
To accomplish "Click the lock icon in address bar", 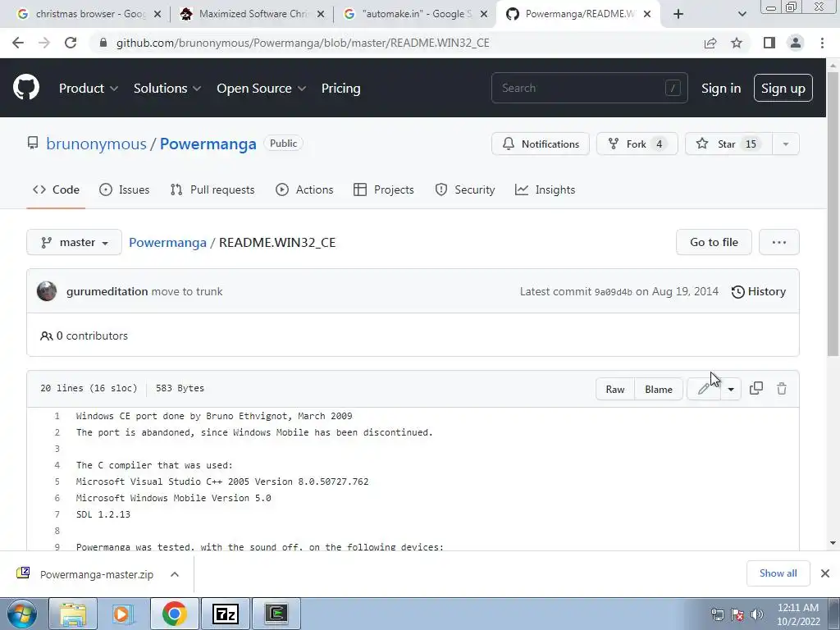I will 103,43.
